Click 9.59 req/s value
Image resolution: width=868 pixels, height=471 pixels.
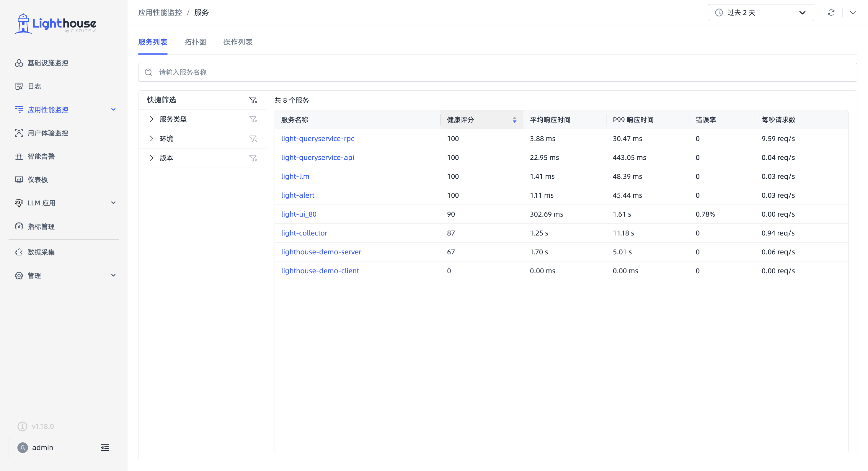click(x=778, y=138)
